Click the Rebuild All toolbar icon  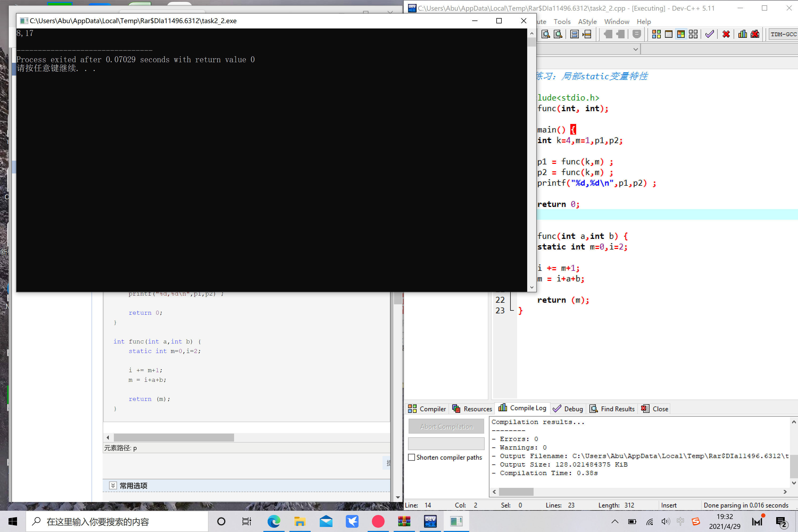(693, 34)
